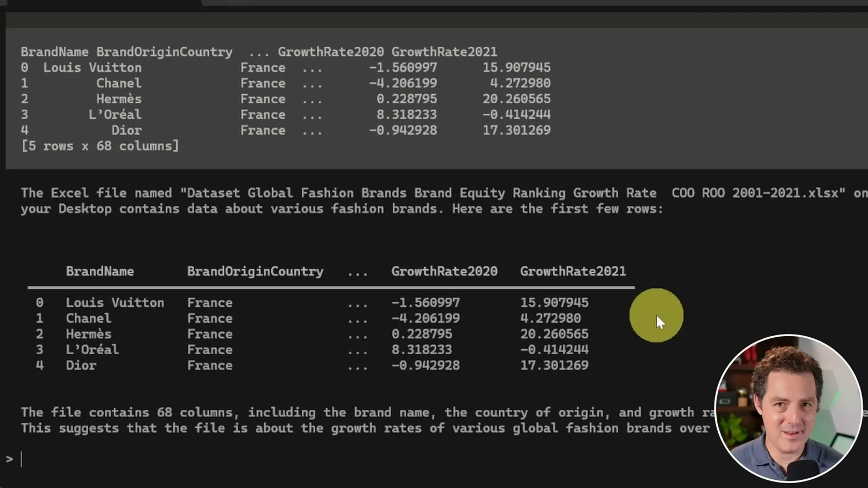The image size is (868, 488).
Task: Select value "20.260565" in the formatted table
Action: 554,334
